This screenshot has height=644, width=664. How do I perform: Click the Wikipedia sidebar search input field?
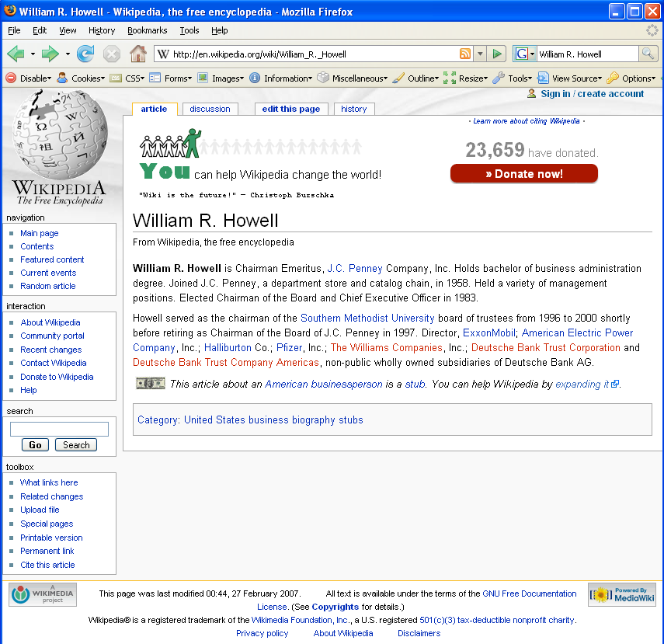coord(59,429)
